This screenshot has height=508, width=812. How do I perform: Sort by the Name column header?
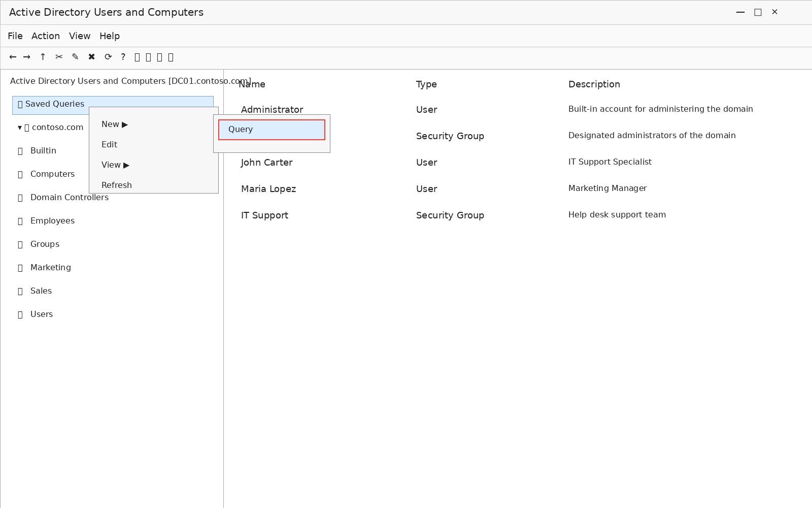252,84
